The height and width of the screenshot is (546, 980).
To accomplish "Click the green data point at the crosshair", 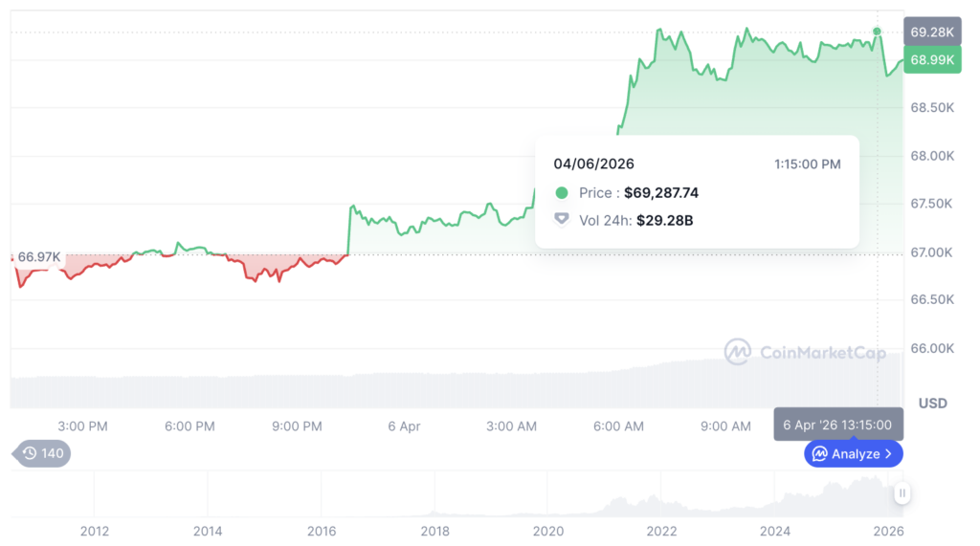I will (x=877, y=32).
